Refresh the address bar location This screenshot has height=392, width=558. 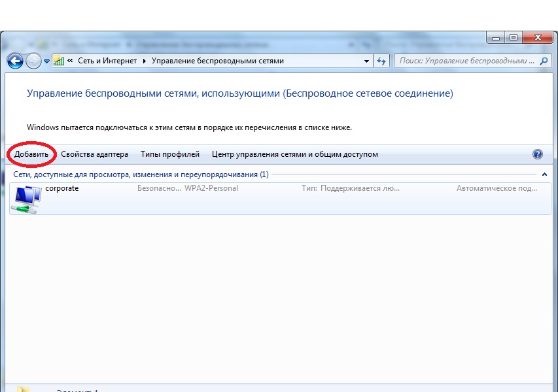point(381,61)
